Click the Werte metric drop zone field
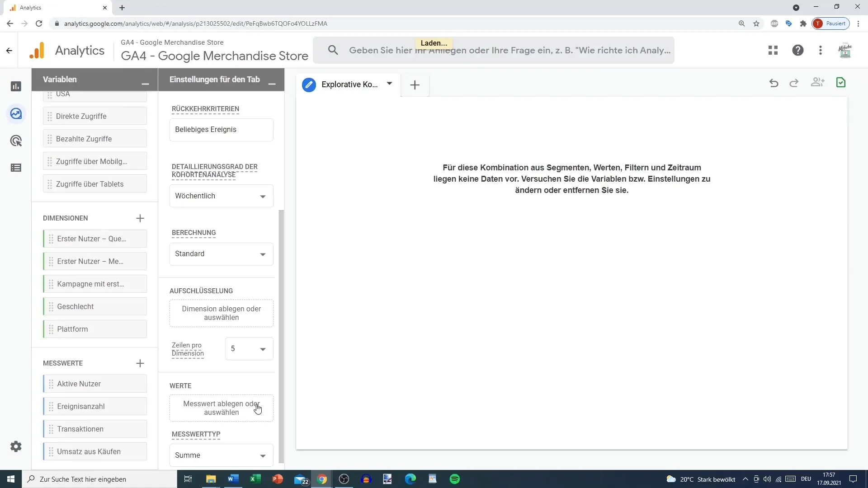Viewport: 868px width, 488px height. point(222,408)
